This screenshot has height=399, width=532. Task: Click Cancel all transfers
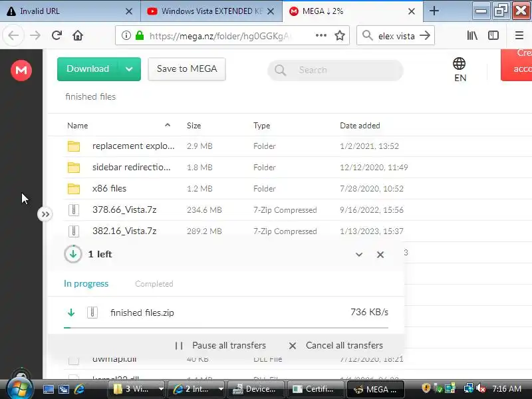pyautogui.click(x=336, y=345)
